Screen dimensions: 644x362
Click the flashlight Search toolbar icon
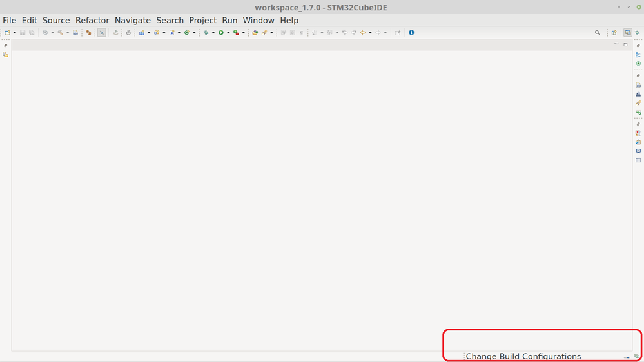[264, 32]
